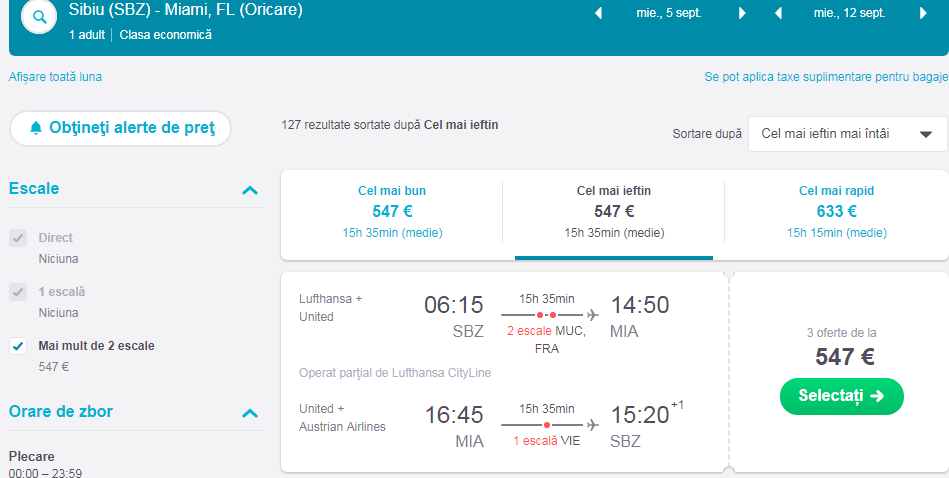Open the baggage fees notice link

[x=825, y=77]
